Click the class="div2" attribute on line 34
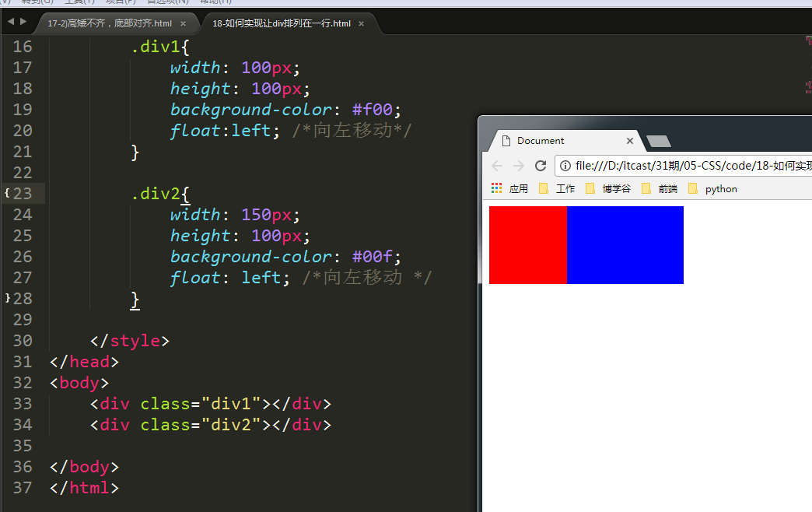812x512 pixels. (201, 425)
